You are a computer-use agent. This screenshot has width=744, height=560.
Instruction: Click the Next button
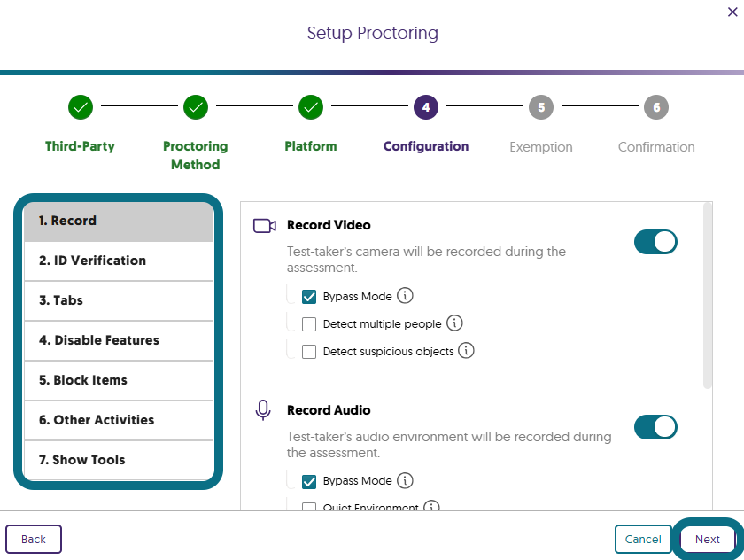coord(708,539)
